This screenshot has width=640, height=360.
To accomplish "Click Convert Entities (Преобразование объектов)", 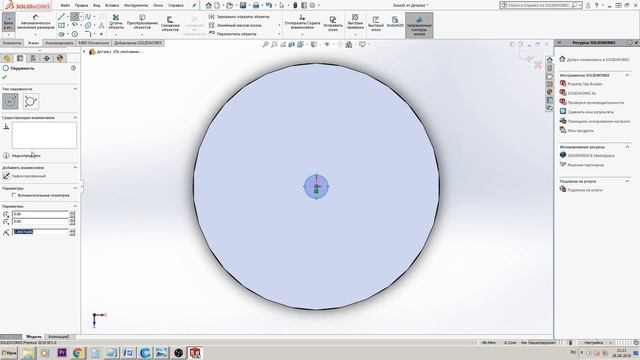I will click(x=142, y=22).
